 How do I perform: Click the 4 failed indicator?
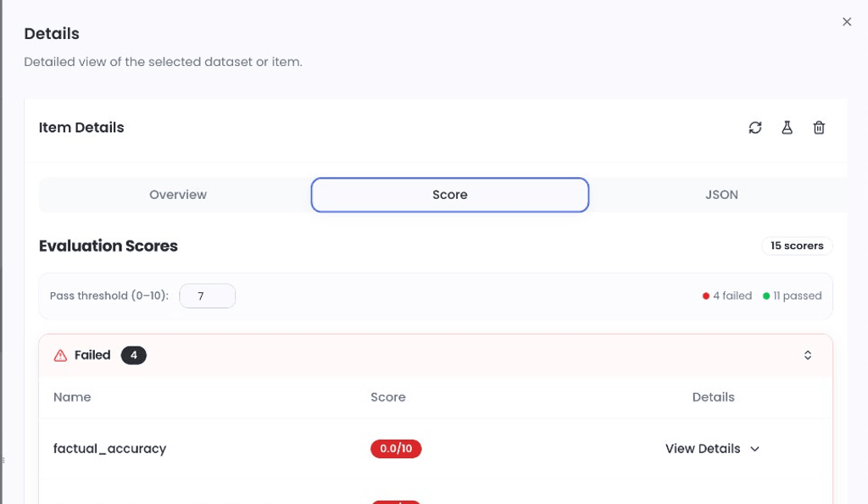[x=726, y=296]
